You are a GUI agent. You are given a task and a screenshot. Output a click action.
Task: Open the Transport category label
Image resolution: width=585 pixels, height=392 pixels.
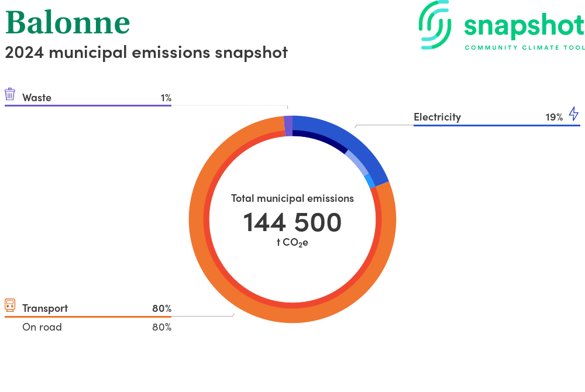(45, 308)
